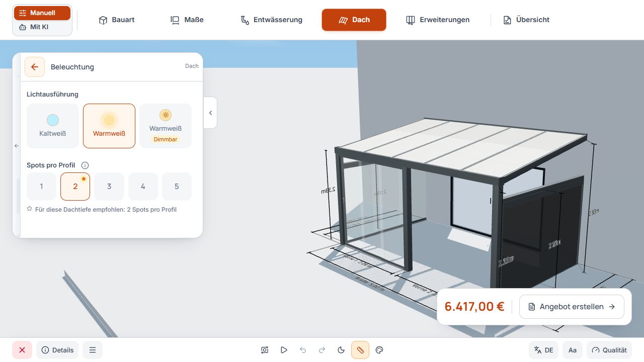This screenshot has width=644, height=362.
Task: Click the recommendation text about 2 spots
Action: click(x=106, y=210)
